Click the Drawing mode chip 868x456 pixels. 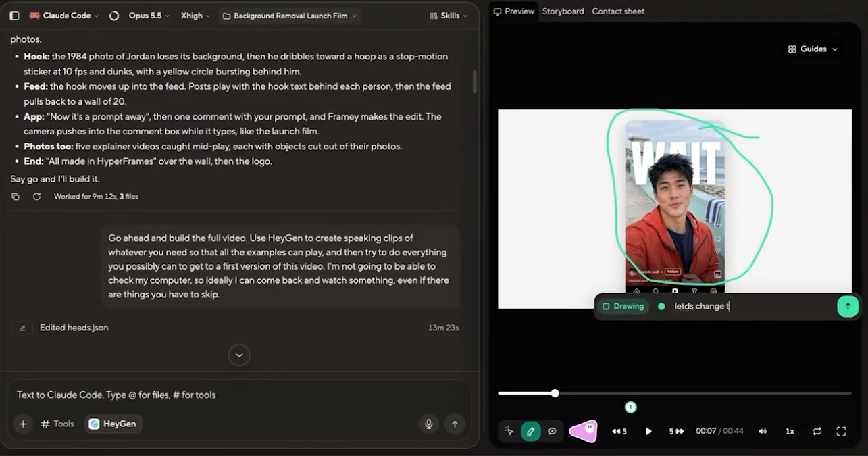coord(623,306)
